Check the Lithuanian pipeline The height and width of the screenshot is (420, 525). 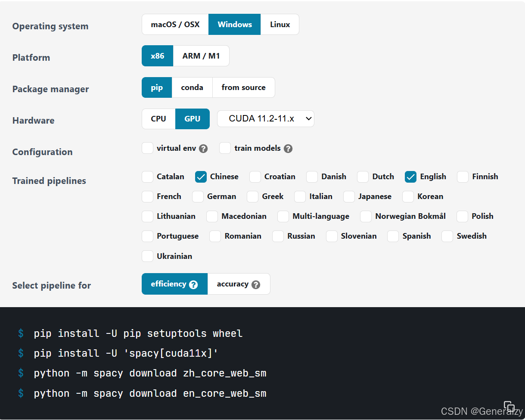(x=148, y=216)
